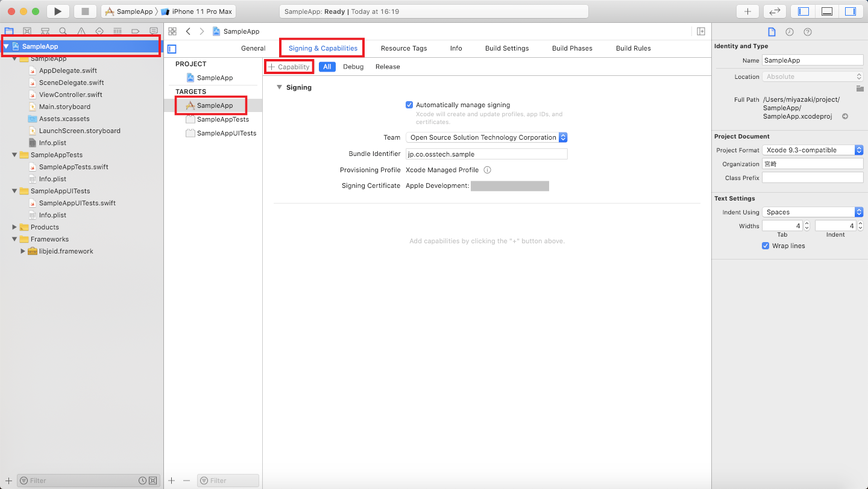Remove selected target with minus button
Screen dimensions: 868x489
[x=186, y=481]
